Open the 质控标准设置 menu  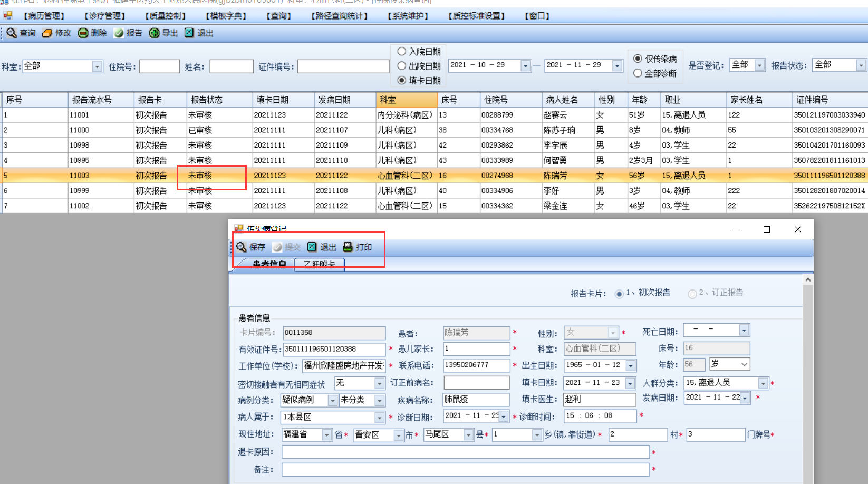[x=477, y=16]
